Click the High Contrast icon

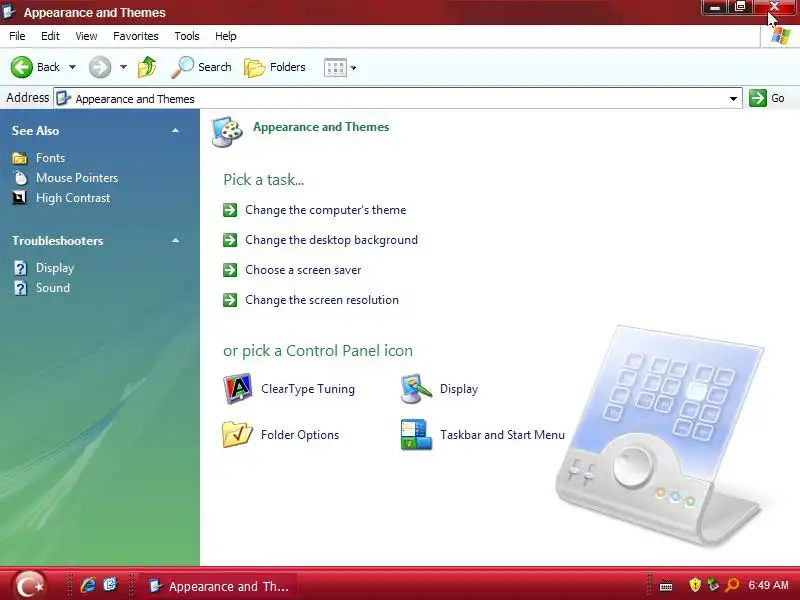click(x=19, y=198)
